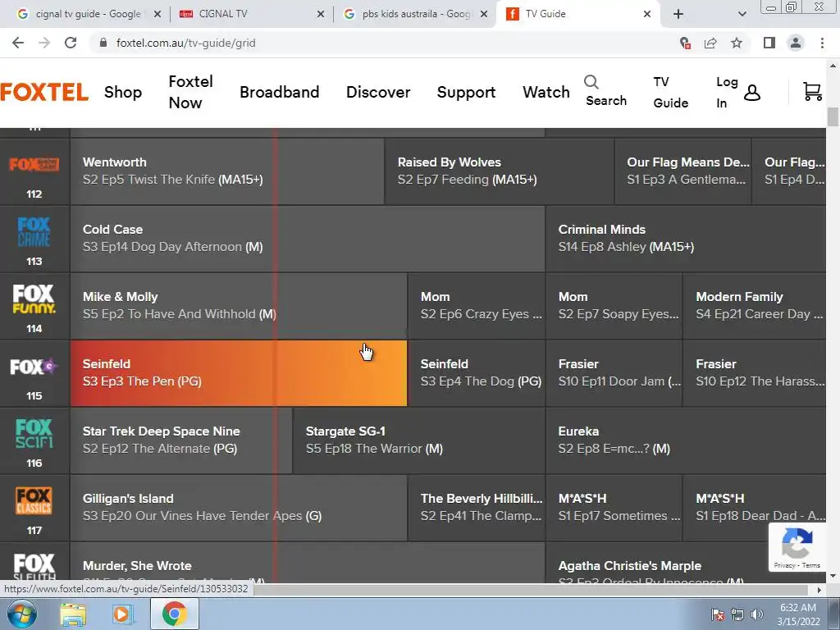Open Mom S2 Ep6 Crazy Eyes listing
Image resolution: width=840 pixels, height=630 pixels.
click(x=477, y=307)
